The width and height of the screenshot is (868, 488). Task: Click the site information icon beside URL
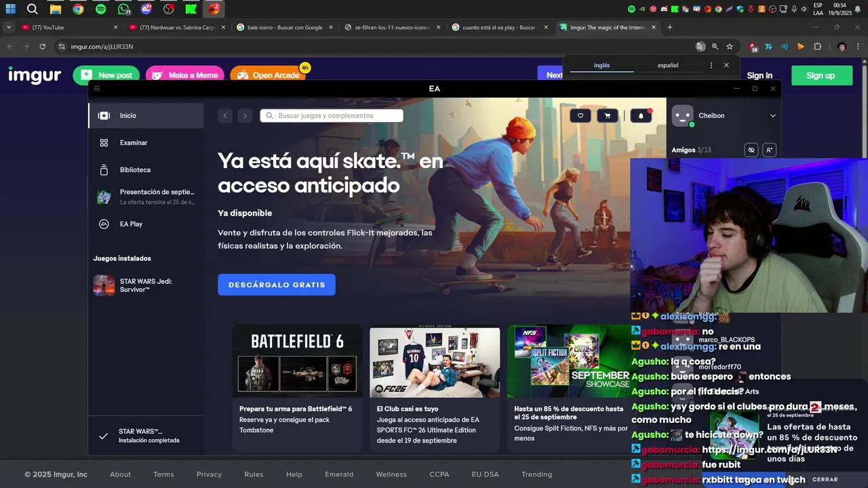pos(61,47)
